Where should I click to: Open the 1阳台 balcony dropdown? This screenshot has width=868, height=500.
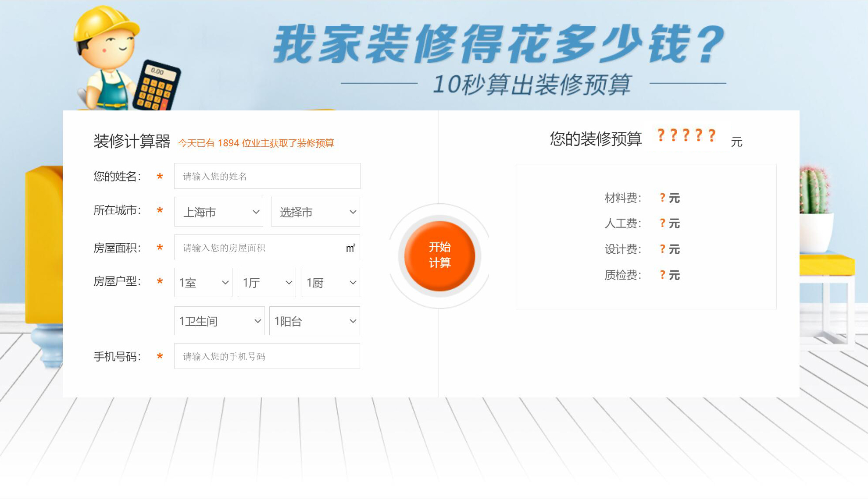(x=314, y=321)
